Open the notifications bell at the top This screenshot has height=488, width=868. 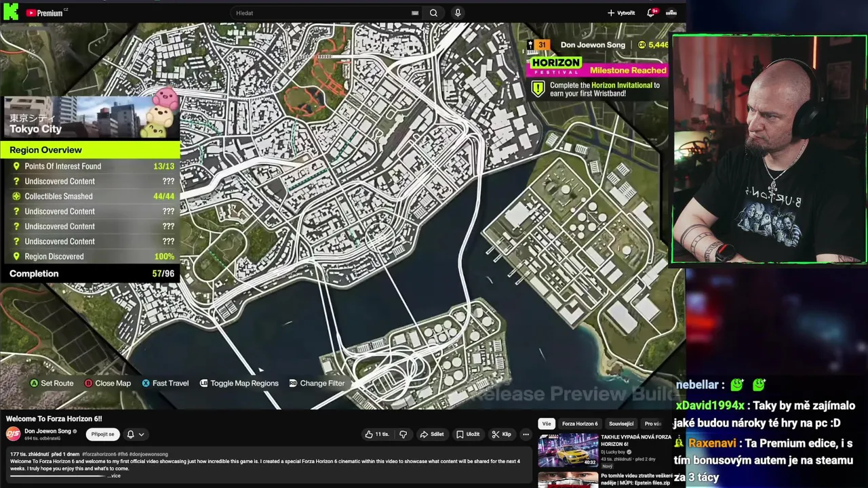652,13
